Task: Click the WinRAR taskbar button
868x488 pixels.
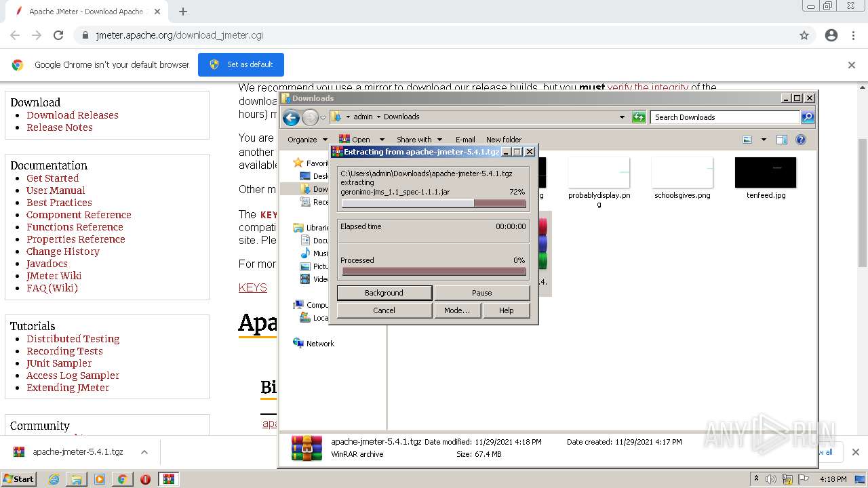Action: pos(169,479)
